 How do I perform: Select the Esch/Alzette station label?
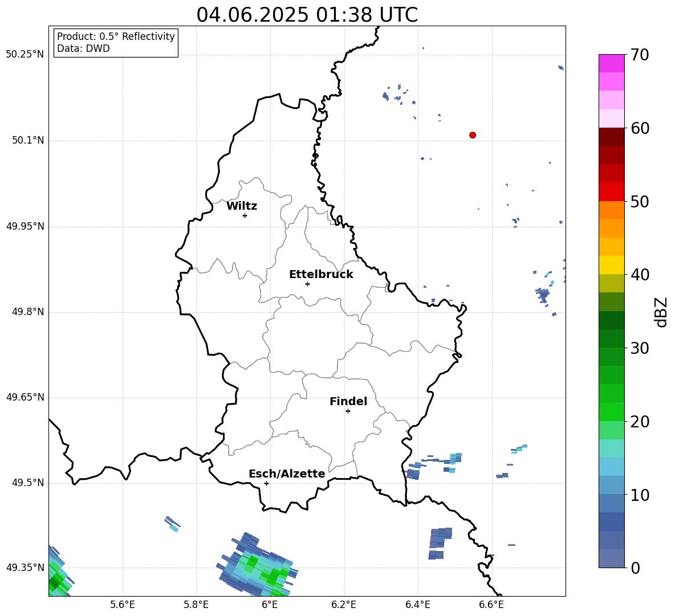(x=287, y=474)
